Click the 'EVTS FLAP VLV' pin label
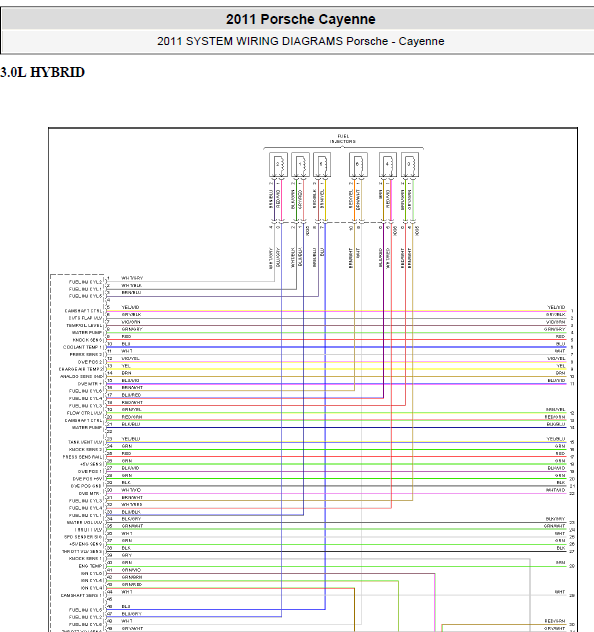 (85, 318)
